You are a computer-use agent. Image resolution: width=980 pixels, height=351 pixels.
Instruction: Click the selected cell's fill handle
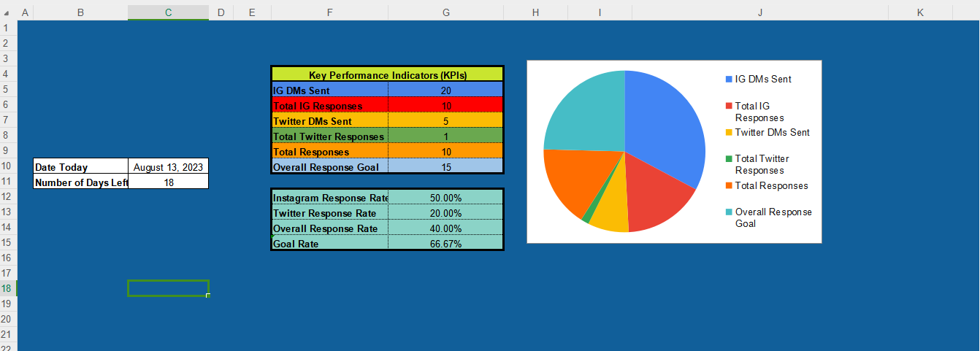tap(208, 296)
